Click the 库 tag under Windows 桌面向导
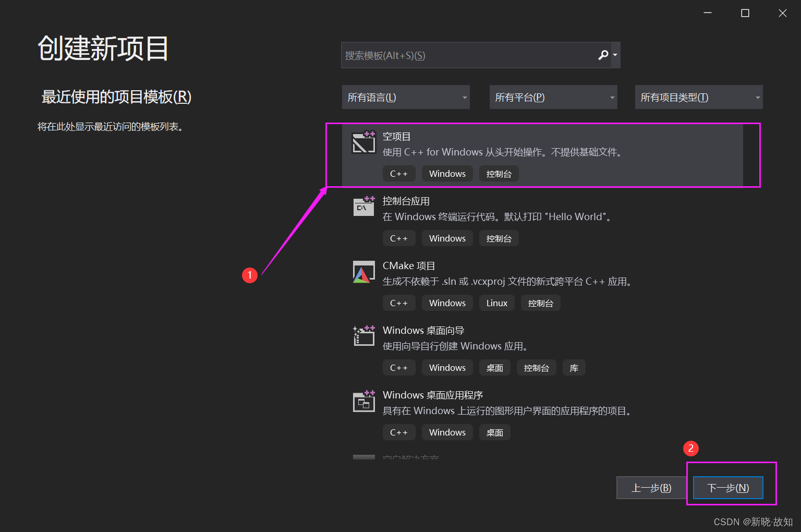The image size is (801, 532). [x=574, y=368]
